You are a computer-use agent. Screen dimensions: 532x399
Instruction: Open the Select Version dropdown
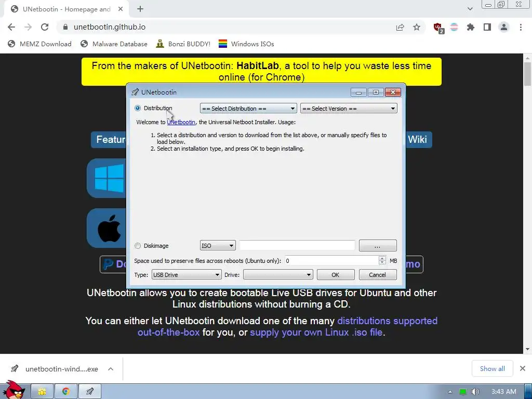(x=349, y=109)
